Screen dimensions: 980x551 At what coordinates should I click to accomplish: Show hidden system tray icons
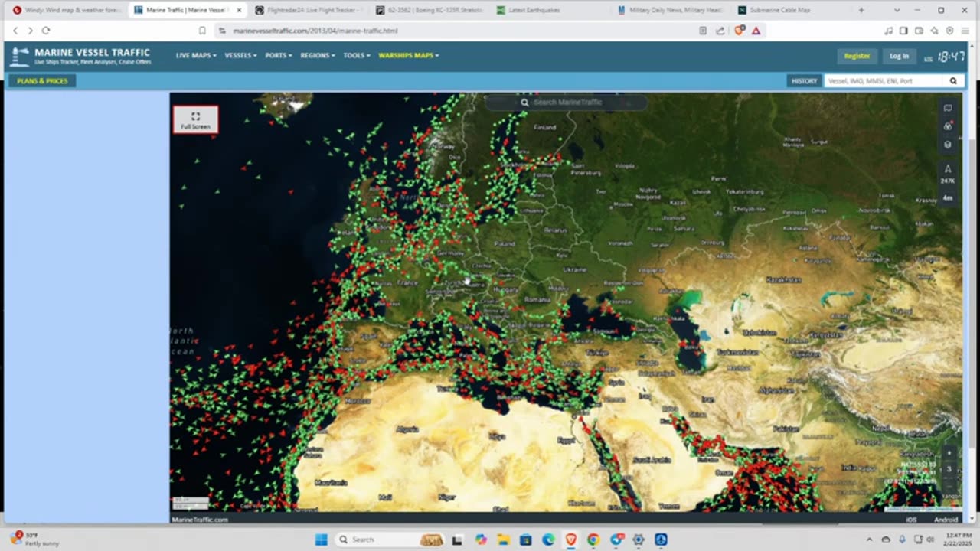(869, 540)
